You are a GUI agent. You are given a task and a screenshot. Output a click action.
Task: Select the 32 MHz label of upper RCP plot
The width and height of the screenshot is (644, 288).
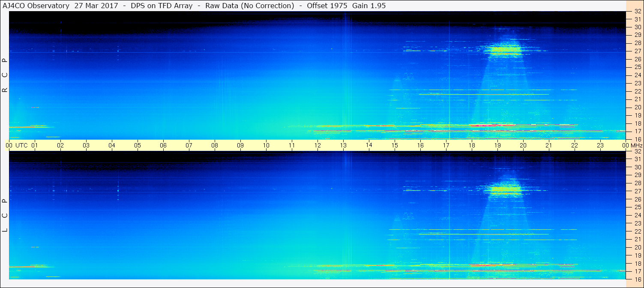click(637, 11)
